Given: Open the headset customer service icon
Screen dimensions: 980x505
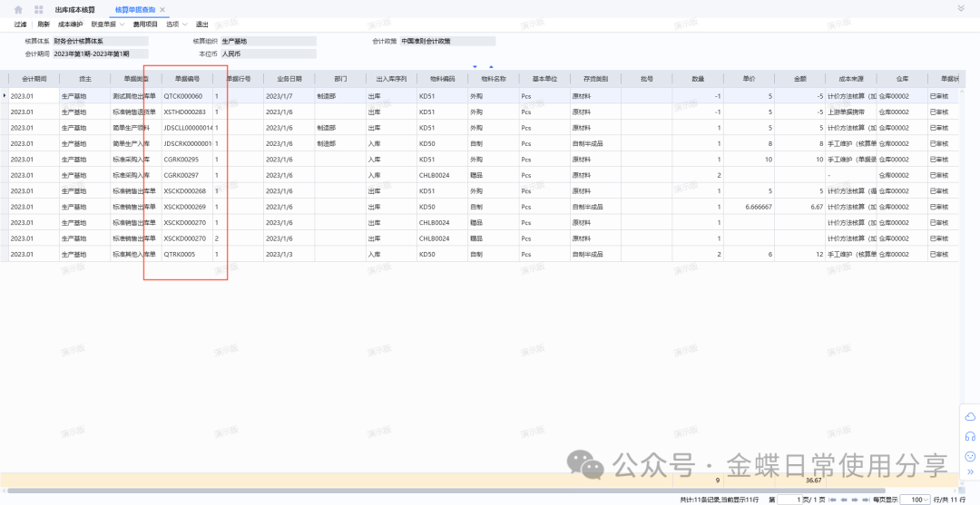Looking at the screenshot, I should [x=969, y=436].
